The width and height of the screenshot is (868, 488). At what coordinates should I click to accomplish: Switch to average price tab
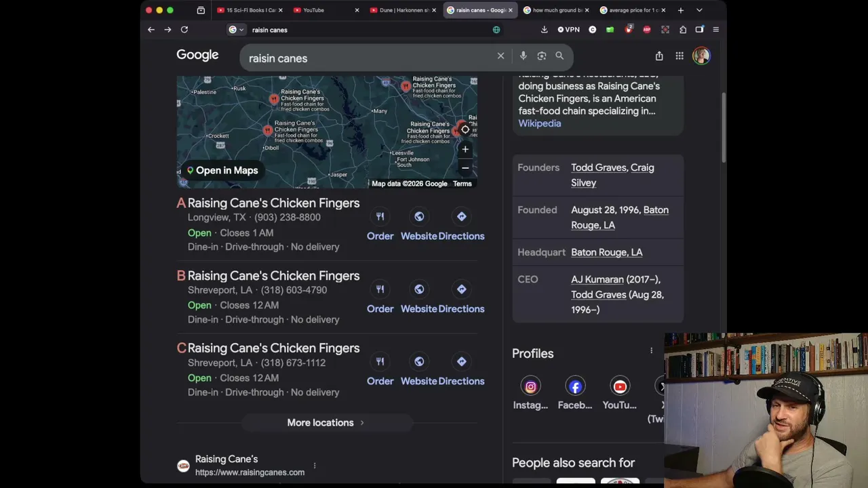click(x=632, y=10)
